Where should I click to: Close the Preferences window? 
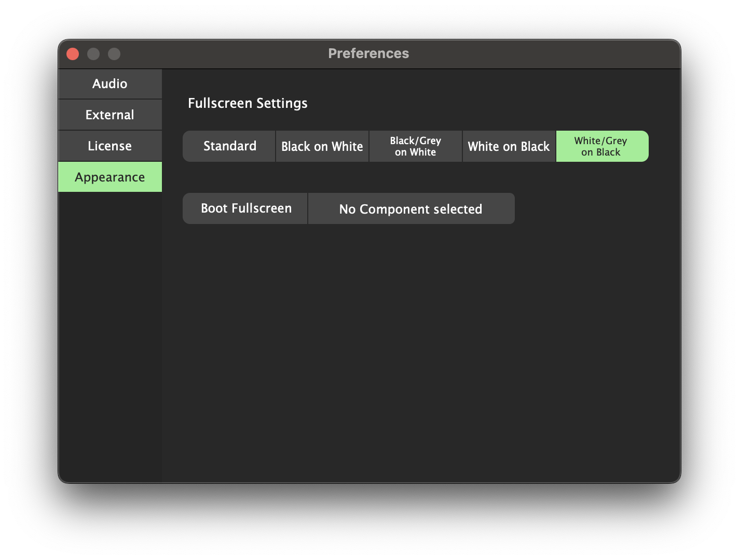tap(73, 54)
